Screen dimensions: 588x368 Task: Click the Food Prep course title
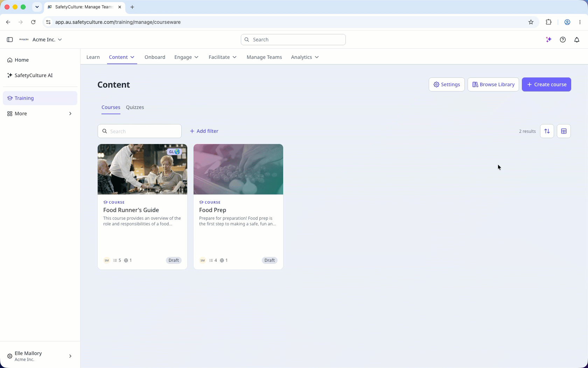212,210
